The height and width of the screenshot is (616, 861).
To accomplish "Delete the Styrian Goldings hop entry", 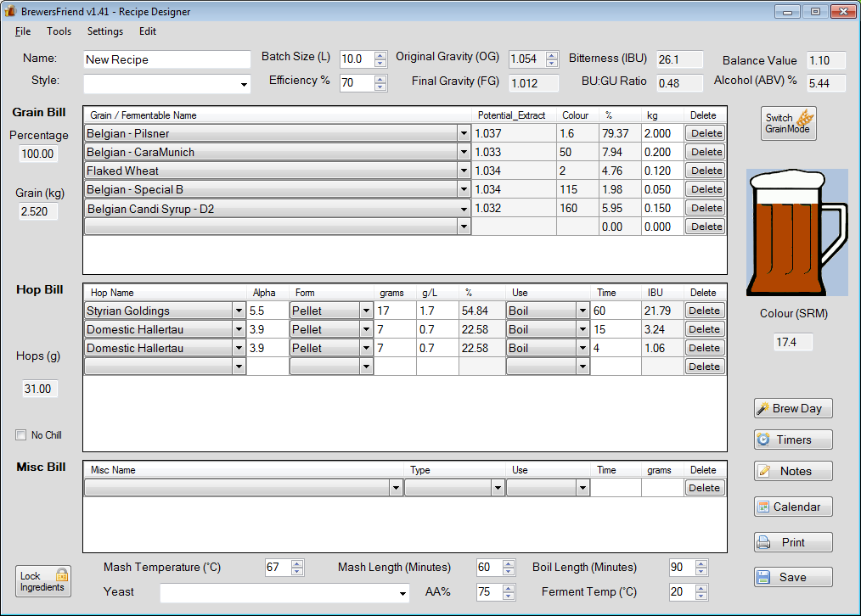I will (705, 310).
